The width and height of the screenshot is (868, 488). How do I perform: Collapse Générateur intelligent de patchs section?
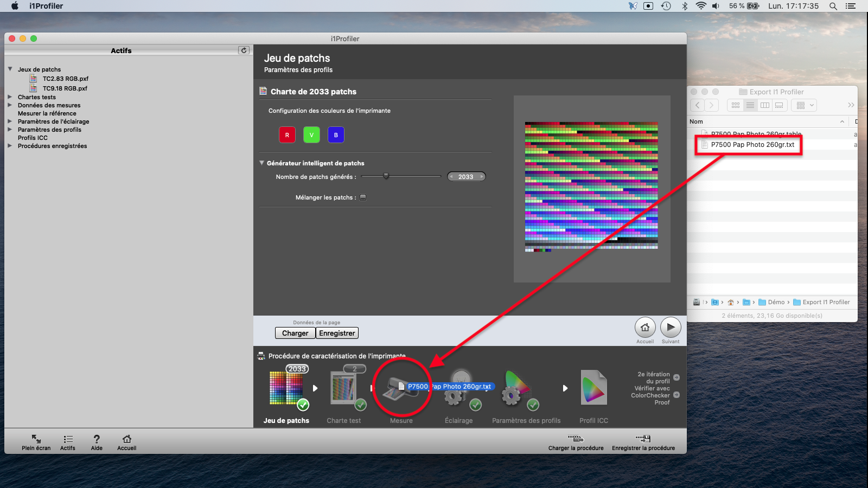tap(261, 163)
